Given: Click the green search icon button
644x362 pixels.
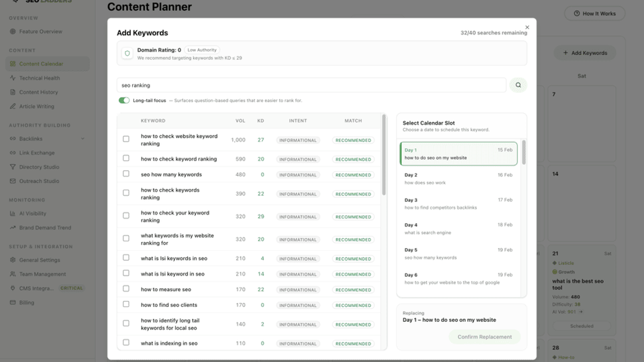Looking at the screenshot, I should click(517, 85).
